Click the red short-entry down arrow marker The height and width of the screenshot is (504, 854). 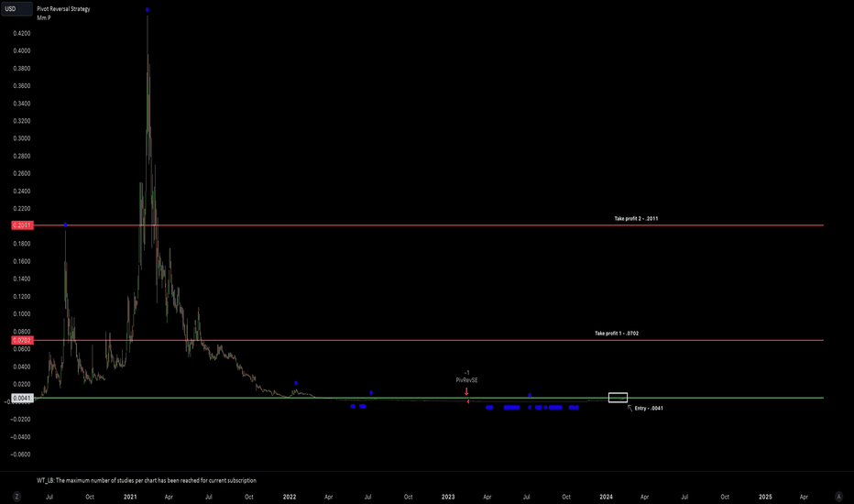tap(466, 391)
